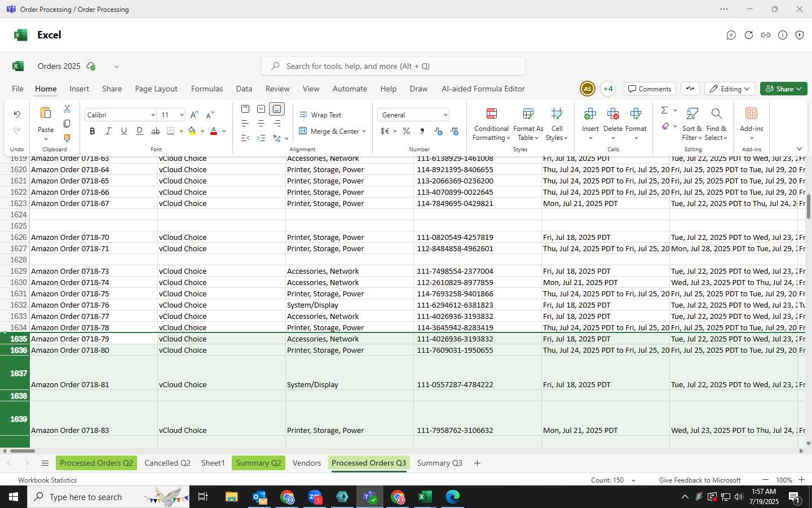This screenshot has height=508, width=812.
Task: Open the Data ribbon tab
Action: [244, 89]
